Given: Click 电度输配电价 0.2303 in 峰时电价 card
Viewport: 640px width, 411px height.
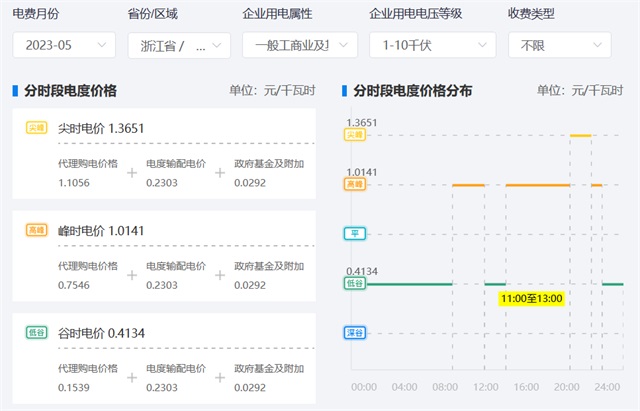Looking at the screenshot, I should pyautogui.click(x=176, y=275).
